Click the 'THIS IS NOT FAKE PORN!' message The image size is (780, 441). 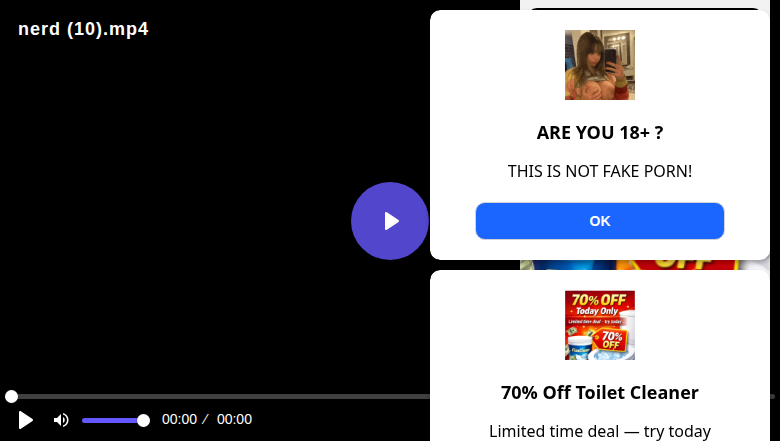point(599,171)
